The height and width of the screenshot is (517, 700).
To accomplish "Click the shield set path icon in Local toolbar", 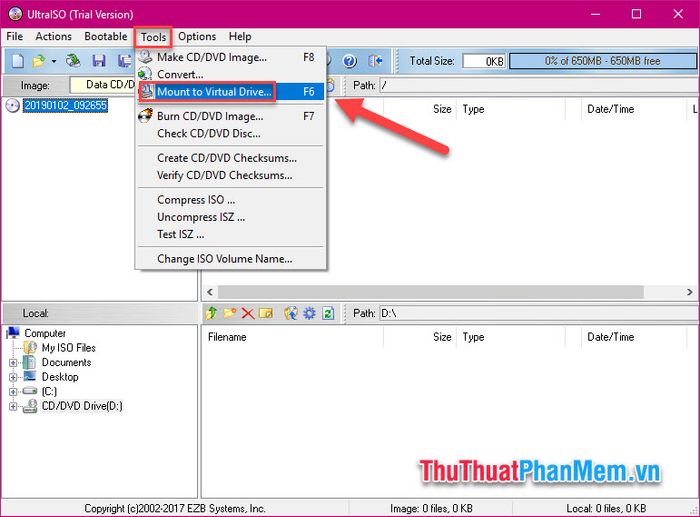I will pos(291,313).
